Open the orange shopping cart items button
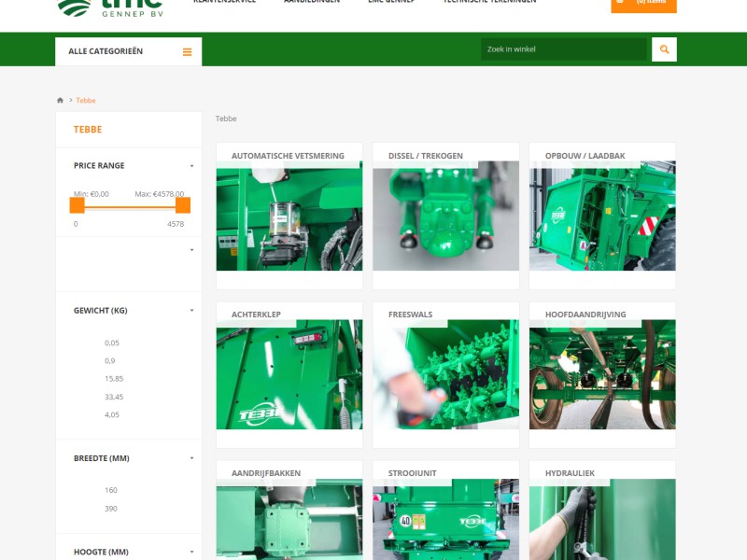Image resolution: width=747 pixels, height=560 pixels. point(643,5)
